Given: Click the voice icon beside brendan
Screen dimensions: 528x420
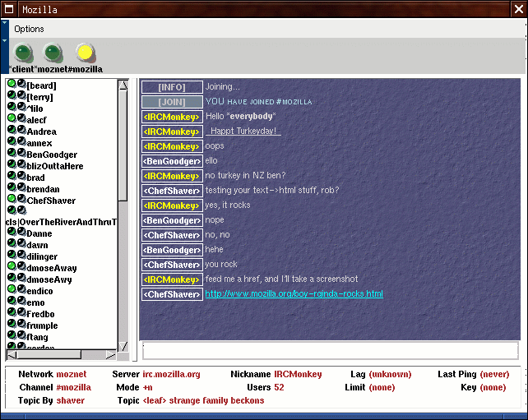Looking at the screenshot, I should 21,187.
